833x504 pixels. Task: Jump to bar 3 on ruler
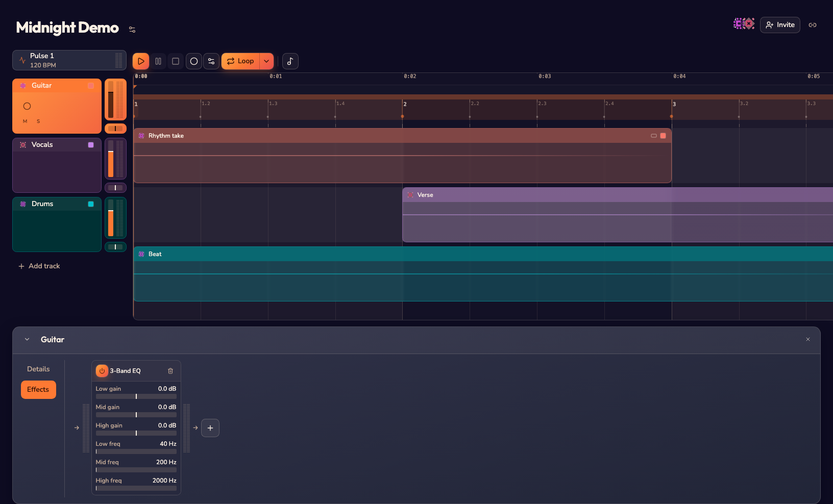coord(674,104)
